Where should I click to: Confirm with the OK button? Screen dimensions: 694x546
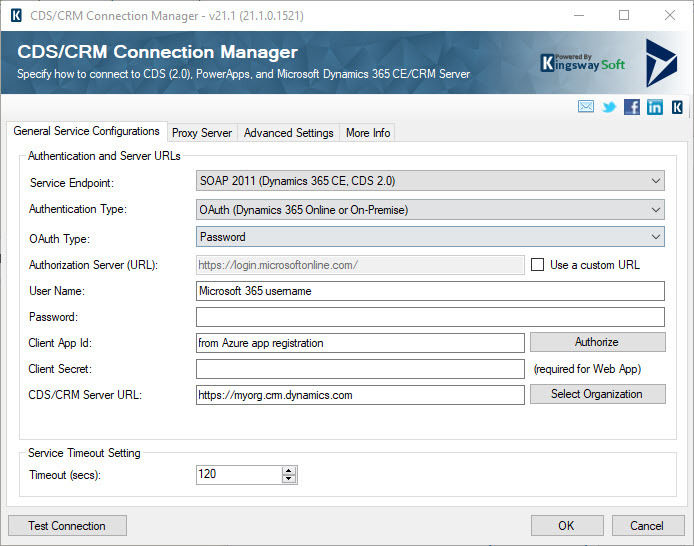(567, 526)
